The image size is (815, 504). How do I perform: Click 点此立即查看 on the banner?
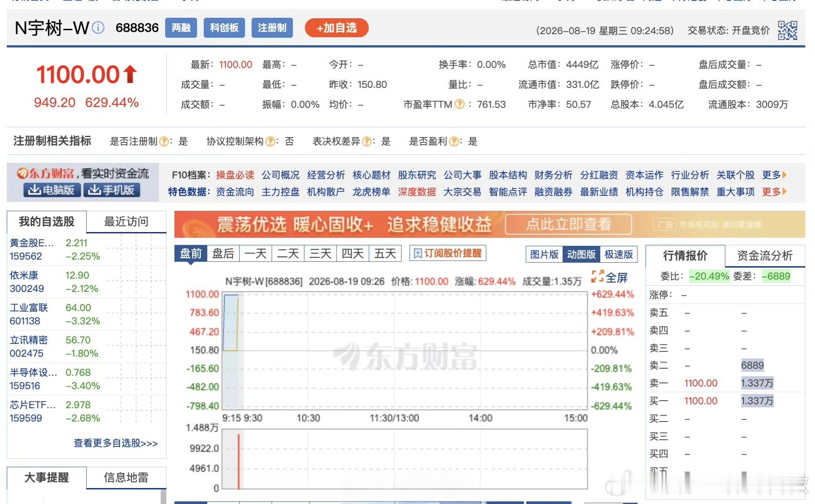coord(569,224)
